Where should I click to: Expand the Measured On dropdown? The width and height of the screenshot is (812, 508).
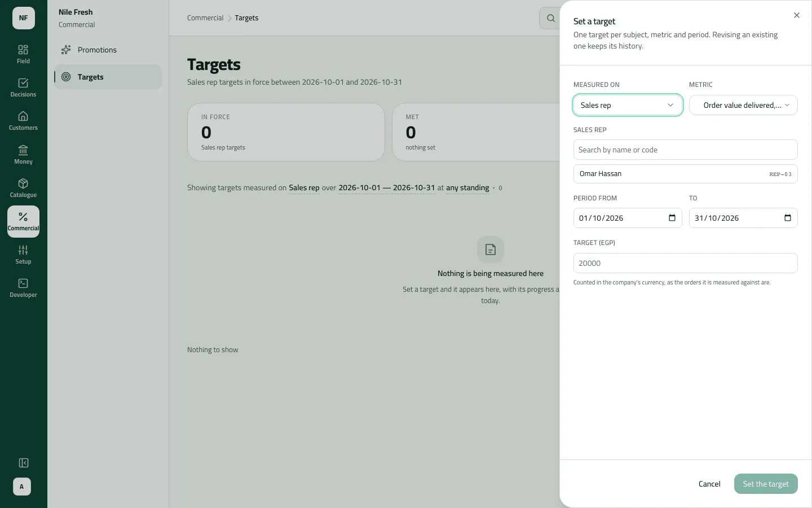628,105
